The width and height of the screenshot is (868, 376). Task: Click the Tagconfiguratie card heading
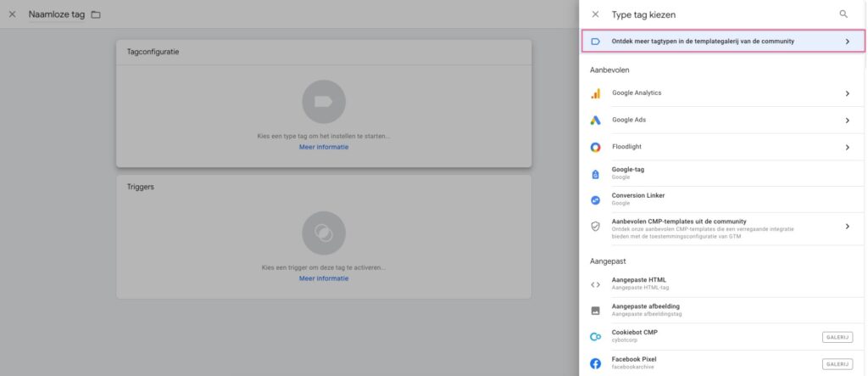click(x=153, y=52)
